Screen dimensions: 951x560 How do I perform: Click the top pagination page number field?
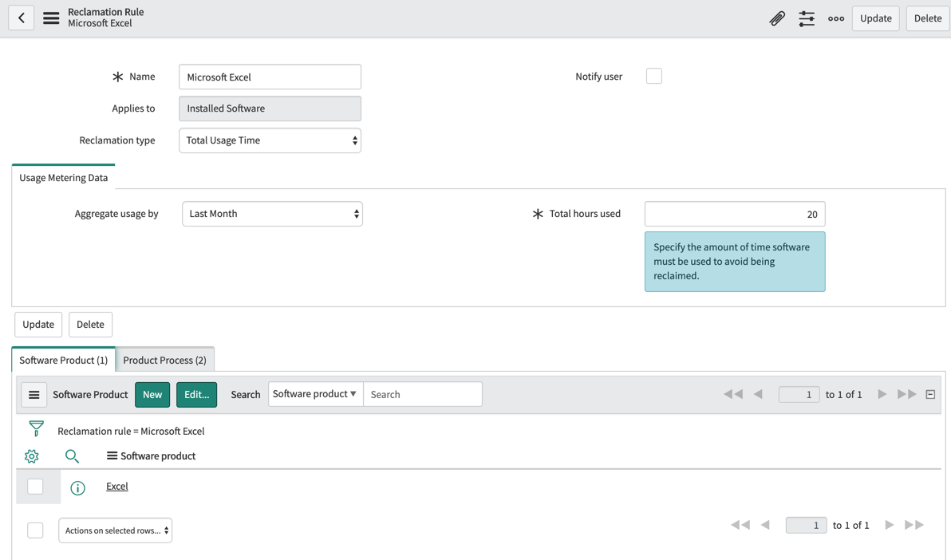(x=799, y=394)
